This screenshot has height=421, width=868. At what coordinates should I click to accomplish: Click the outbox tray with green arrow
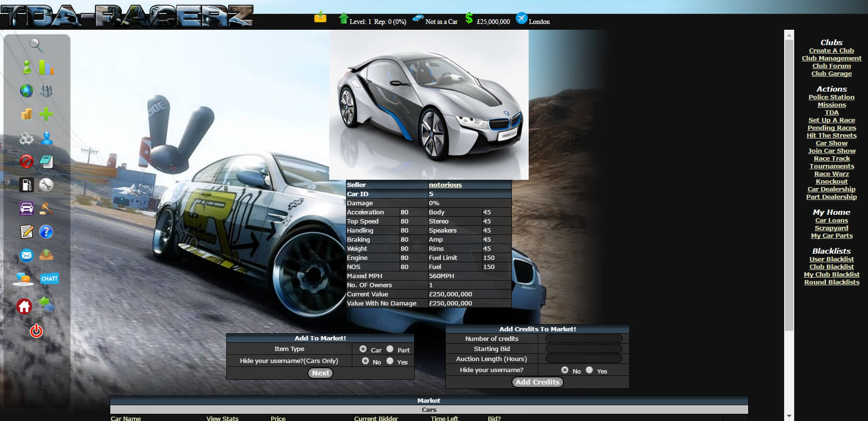pos(46,255)
